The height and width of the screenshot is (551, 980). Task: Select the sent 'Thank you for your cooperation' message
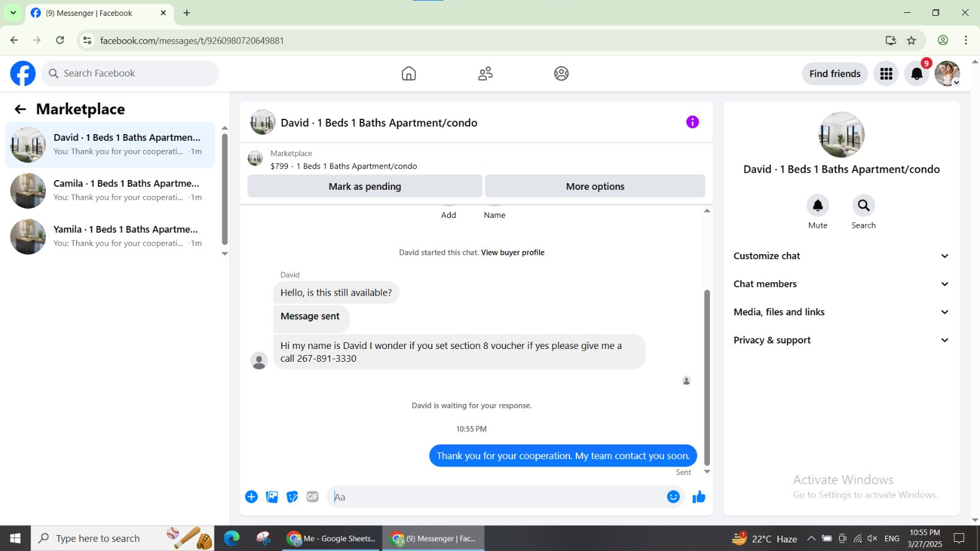(x=563, y=455)
